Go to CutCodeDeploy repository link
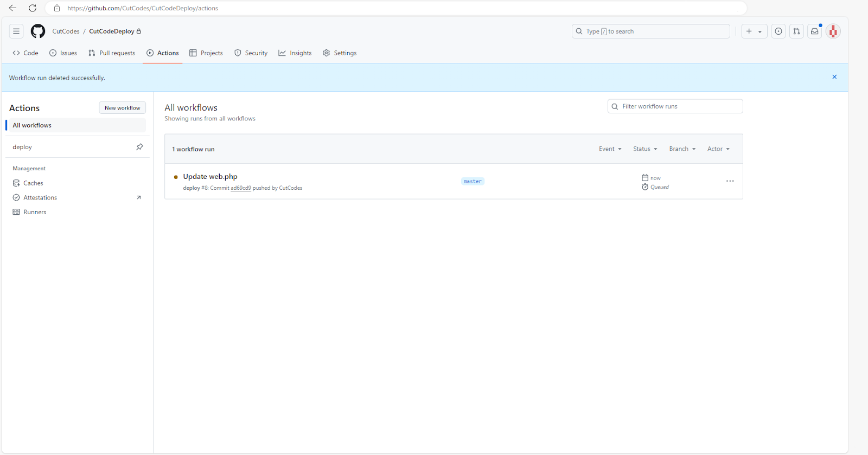 [x=112, y=31]
